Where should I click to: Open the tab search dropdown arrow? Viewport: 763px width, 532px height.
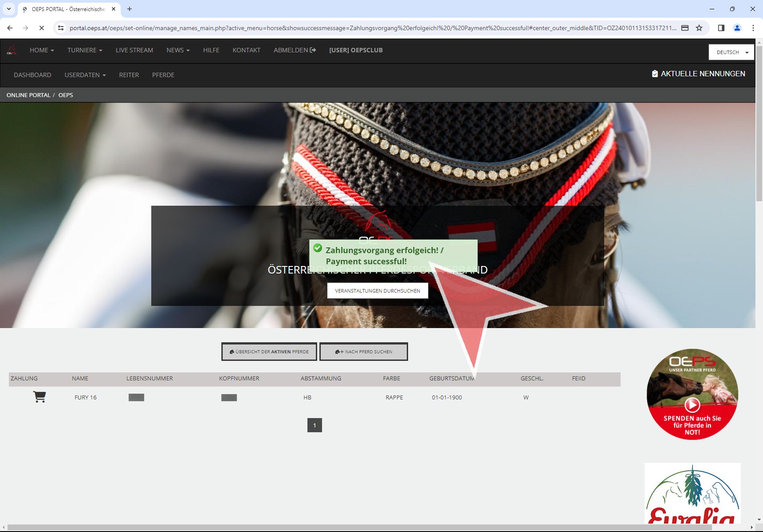click(x=9, y=9)
